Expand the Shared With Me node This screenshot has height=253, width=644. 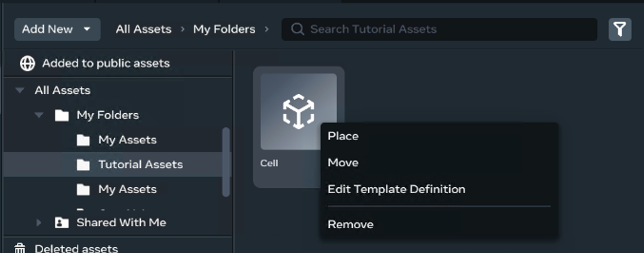[x=39, y=222]
